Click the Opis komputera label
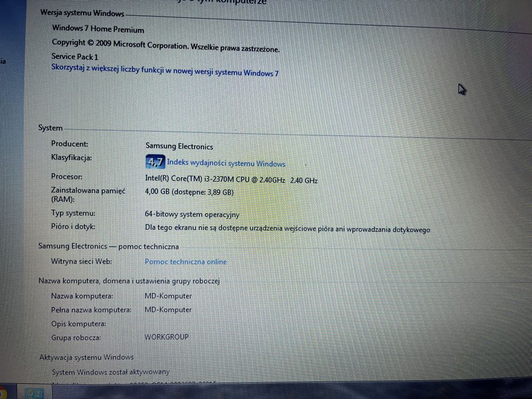The image size is (532, 399). pyautogui.click(x=78, y=324)
